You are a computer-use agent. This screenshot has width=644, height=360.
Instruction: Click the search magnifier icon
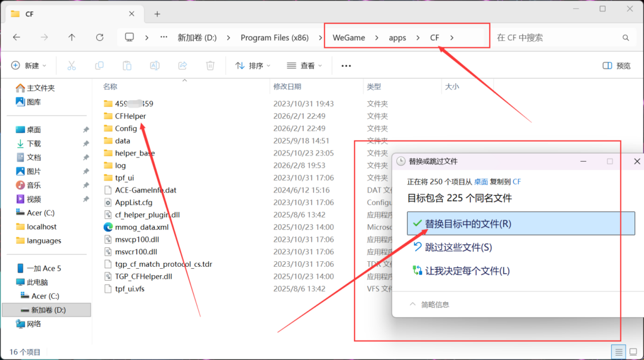(x=626, y=38)
